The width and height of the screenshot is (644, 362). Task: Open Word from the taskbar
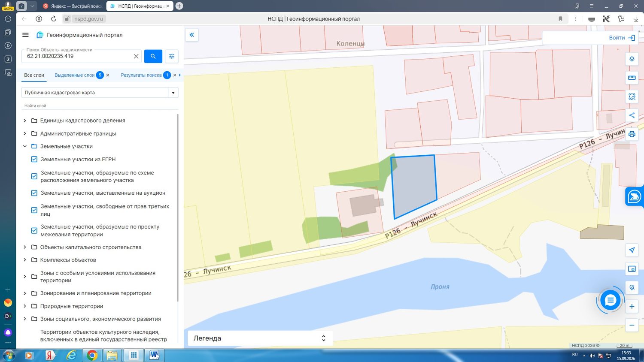[x=154, y=355]
